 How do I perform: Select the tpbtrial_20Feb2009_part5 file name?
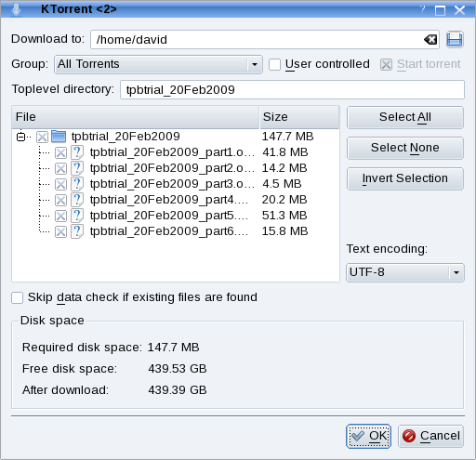click(169, 216)
